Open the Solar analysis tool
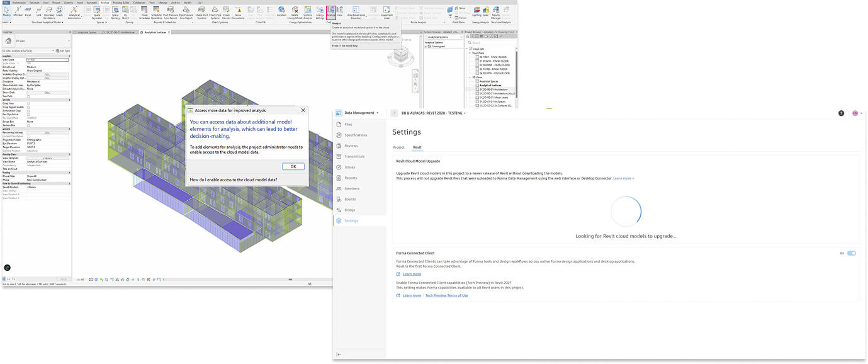The height and width of the screenshot is (364, 868). point(486,11)
